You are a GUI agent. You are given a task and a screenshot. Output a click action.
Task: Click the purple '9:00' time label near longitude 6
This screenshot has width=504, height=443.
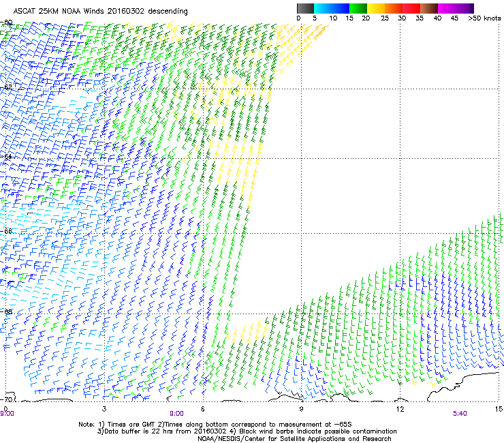(177, 414)
